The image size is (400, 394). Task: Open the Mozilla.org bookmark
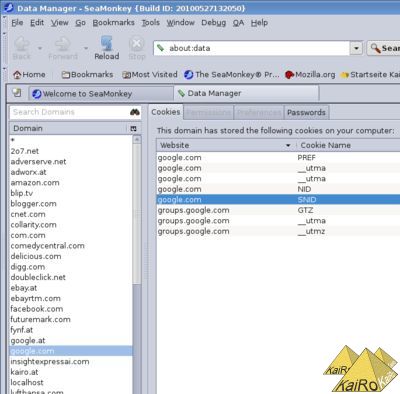pyautogui.click(x=310, y=75)
